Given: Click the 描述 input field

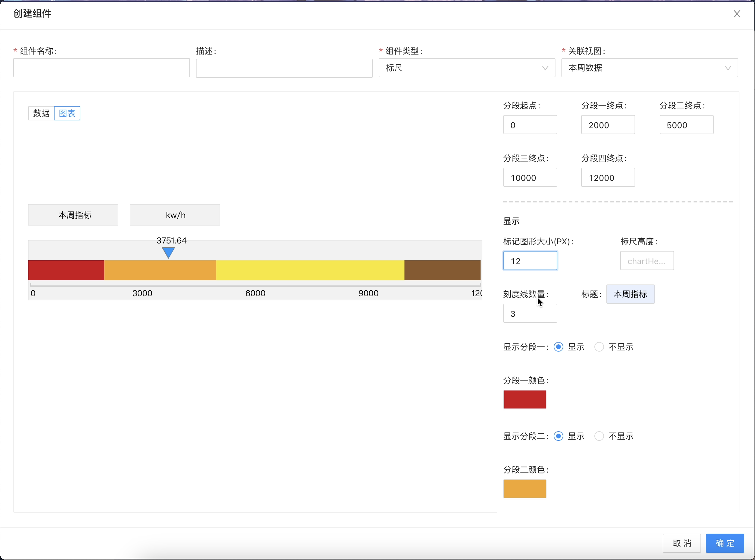Looking at the screenshot, I should pos(284,68).
